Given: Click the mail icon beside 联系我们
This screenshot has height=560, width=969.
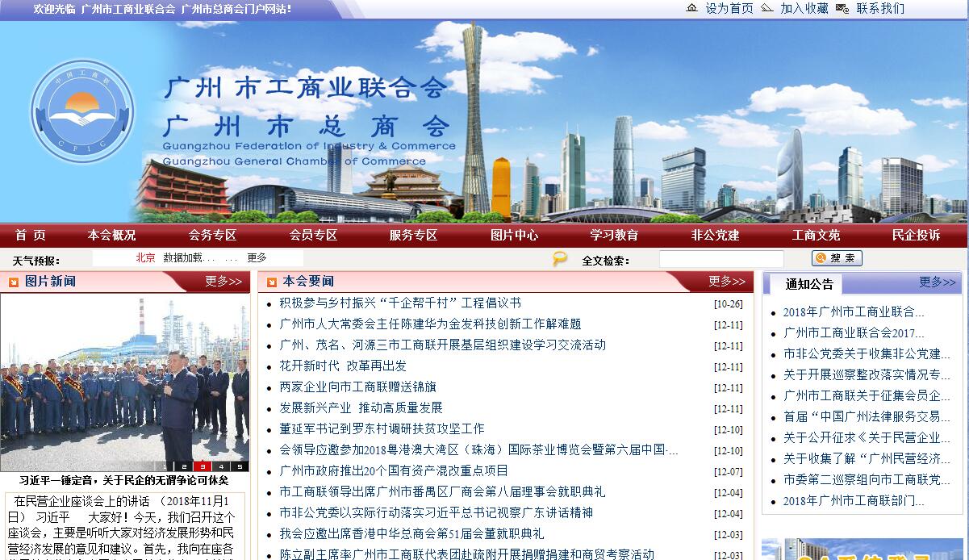Looking at the screenshot, I should pos(842,8).
